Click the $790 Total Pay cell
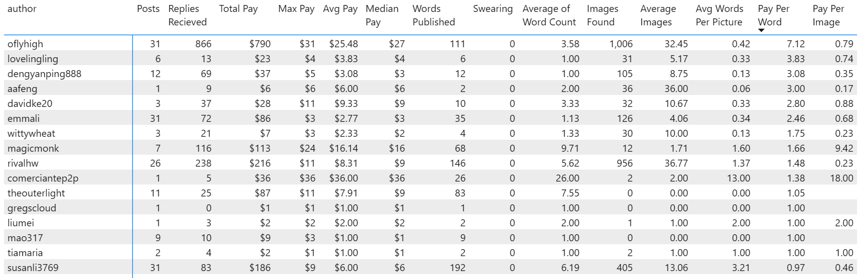868x278 pixels. (x=260, y=44)
